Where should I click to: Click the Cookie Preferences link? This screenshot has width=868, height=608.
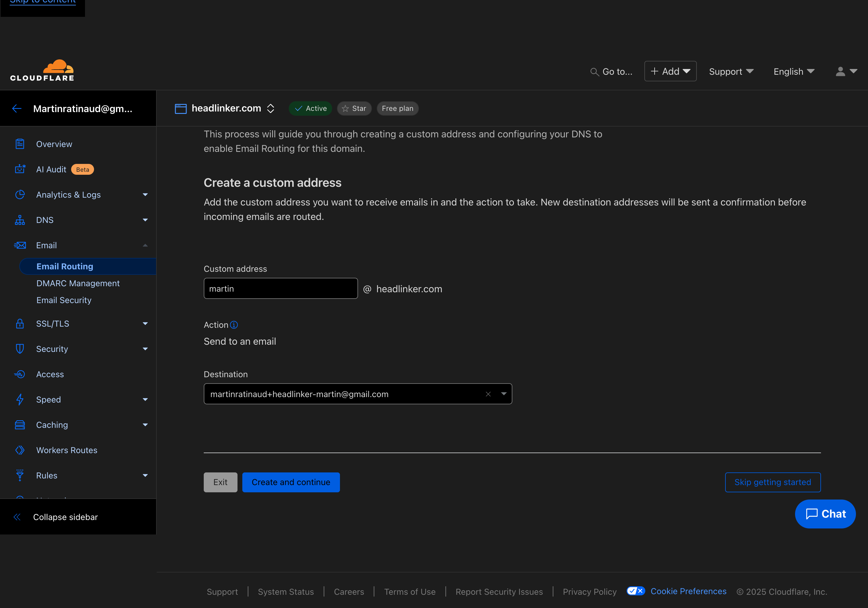688,591
